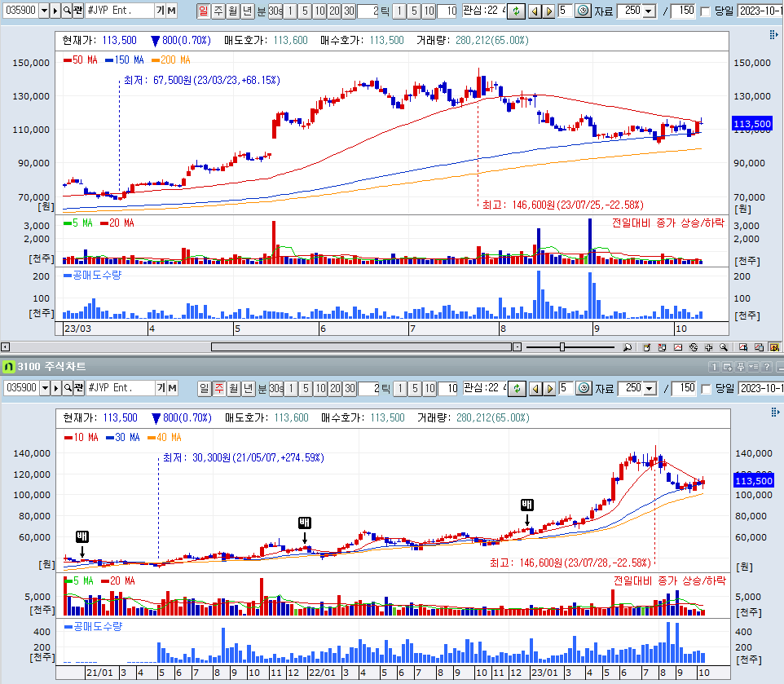Click the 200 MA legend in upper chart

171,60
